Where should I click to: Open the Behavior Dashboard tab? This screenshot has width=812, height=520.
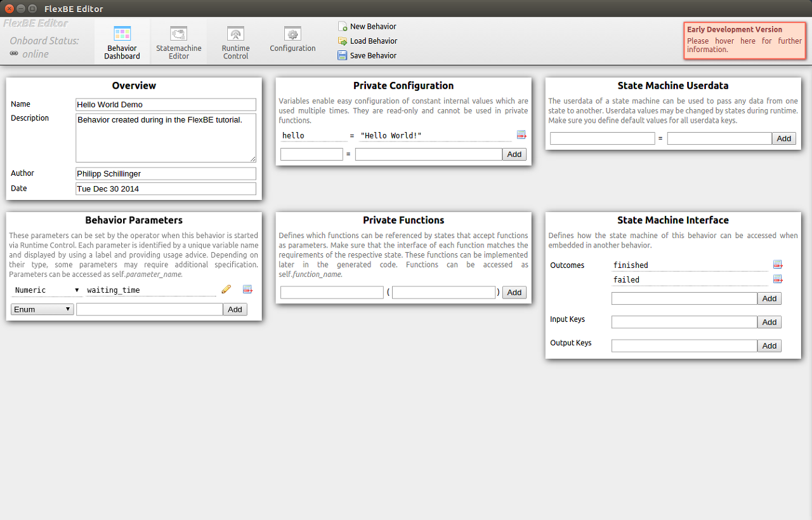tap(122, 42)
